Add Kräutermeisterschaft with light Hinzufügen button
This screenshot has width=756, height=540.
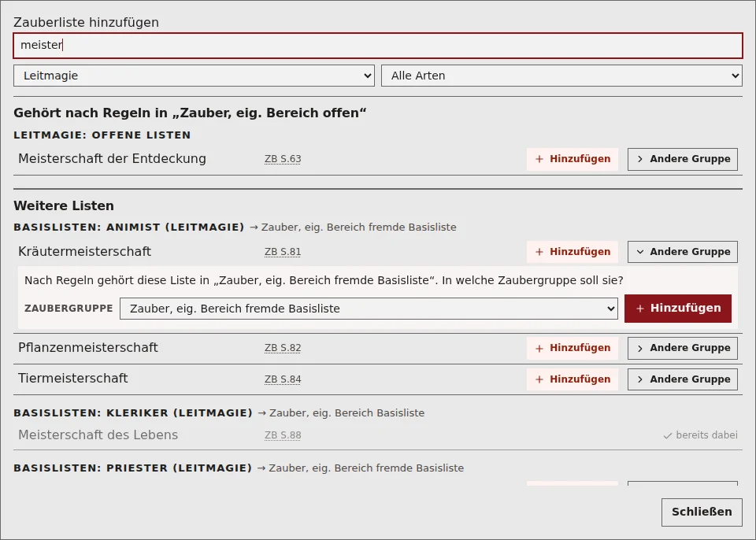coord(573,252)
